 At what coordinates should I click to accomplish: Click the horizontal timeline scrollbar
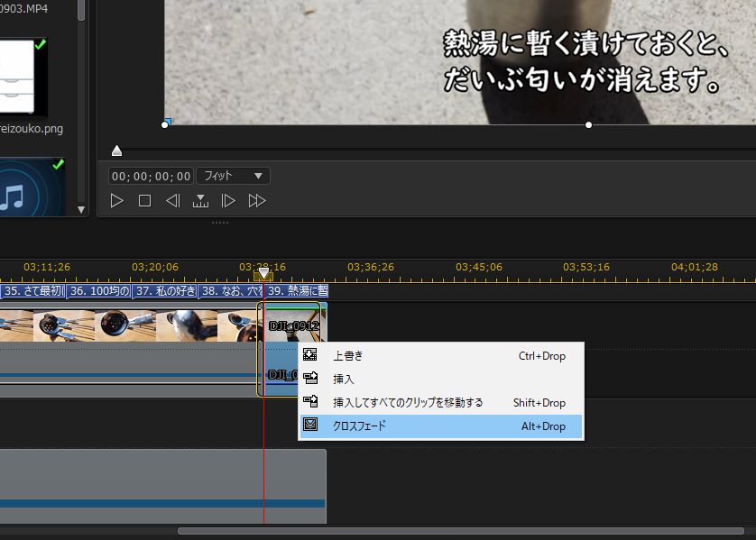(460, 531)
